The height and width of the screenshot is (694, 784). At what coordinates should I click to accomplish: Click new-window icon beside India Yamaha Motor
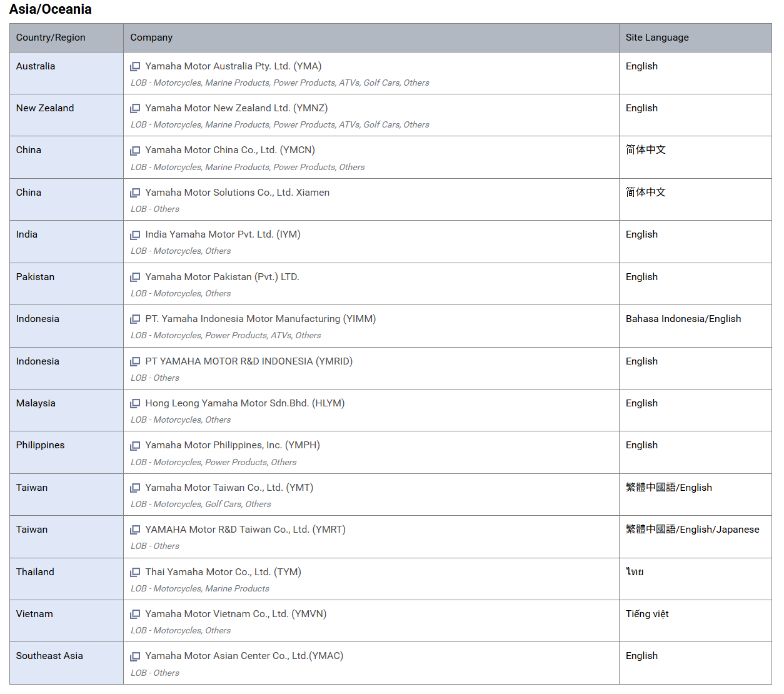(x=135, y=235)
